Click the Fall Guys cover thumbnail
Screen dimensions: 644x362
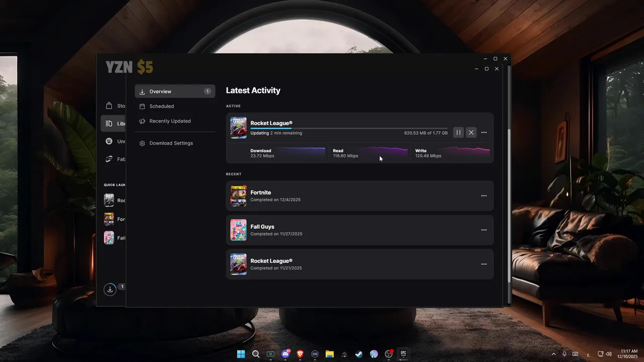click(238, 230)
